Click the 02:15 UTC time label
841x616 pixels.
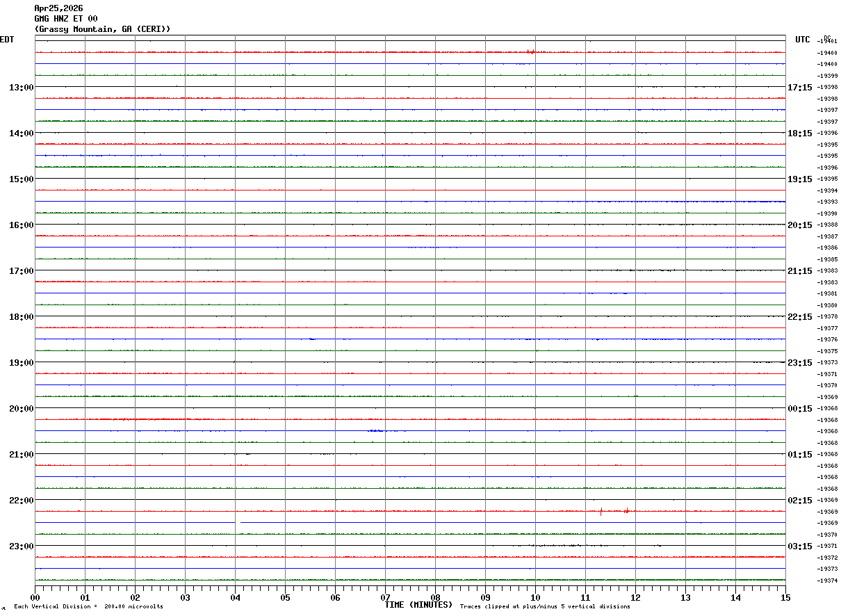[800, 500]
